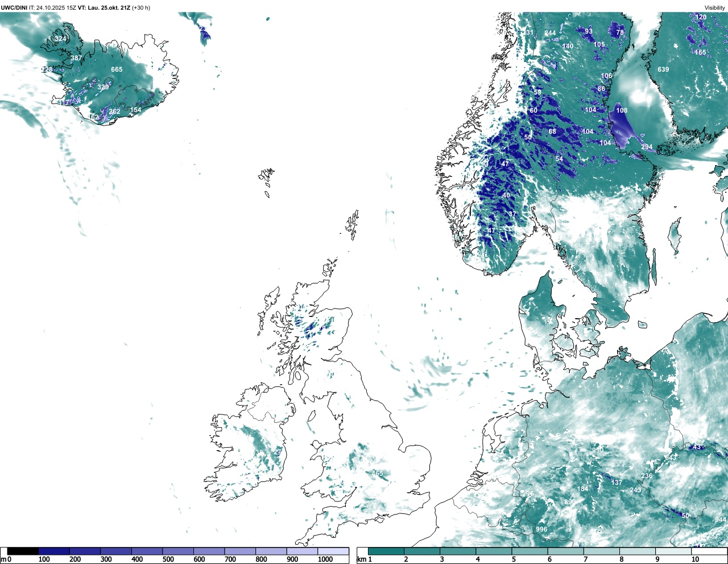728x564 pixels.
Task: Click the '1000' label on the meter legend
Action: click(325, 559)
